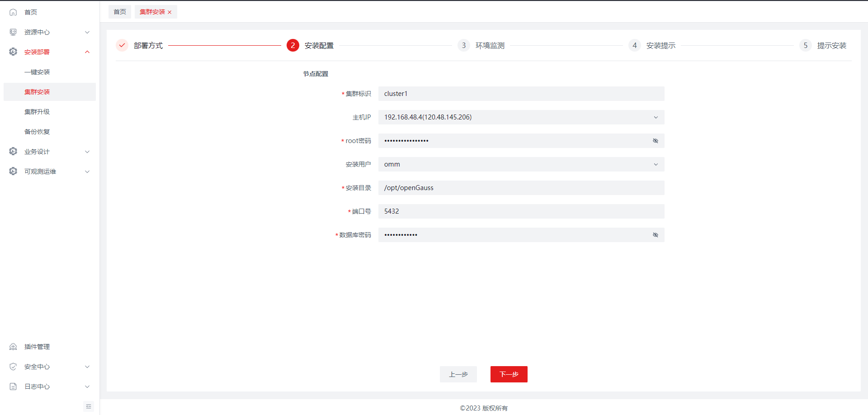
Task: Go back with the 上一步 button
Action: (458, 374)
